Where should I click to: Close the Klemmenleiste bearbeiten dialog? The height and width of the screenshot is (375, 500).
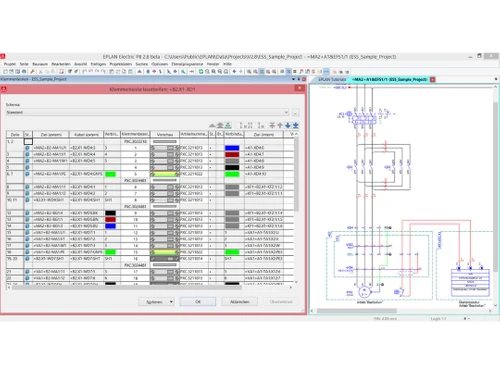pos(299,88)
